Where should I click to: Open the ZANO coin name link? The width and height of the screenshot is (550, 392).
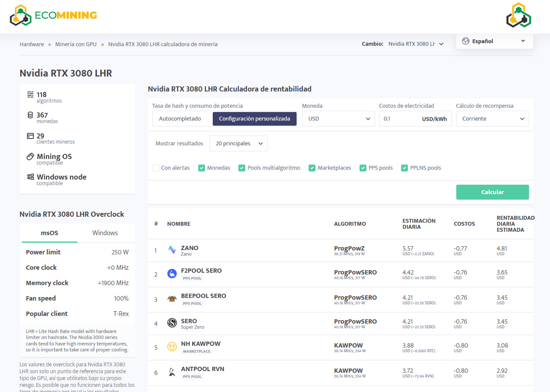[x=190, y=248]
